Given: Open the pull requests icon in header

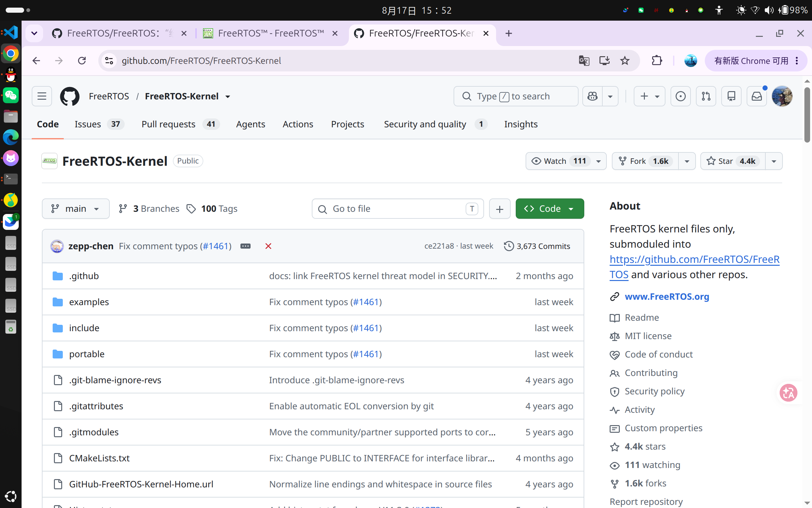Looking at the screenshot, I should click(x=706, y=97).
